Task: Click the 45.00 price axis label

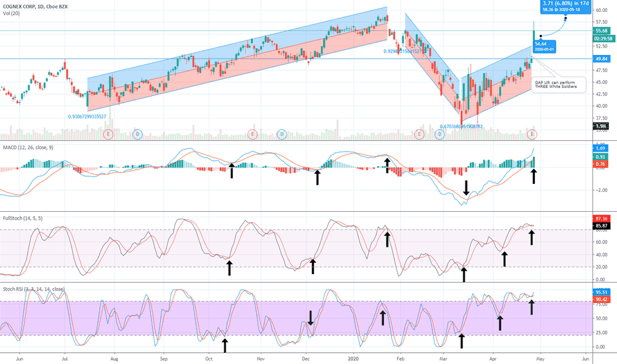Action: (601, 82)
